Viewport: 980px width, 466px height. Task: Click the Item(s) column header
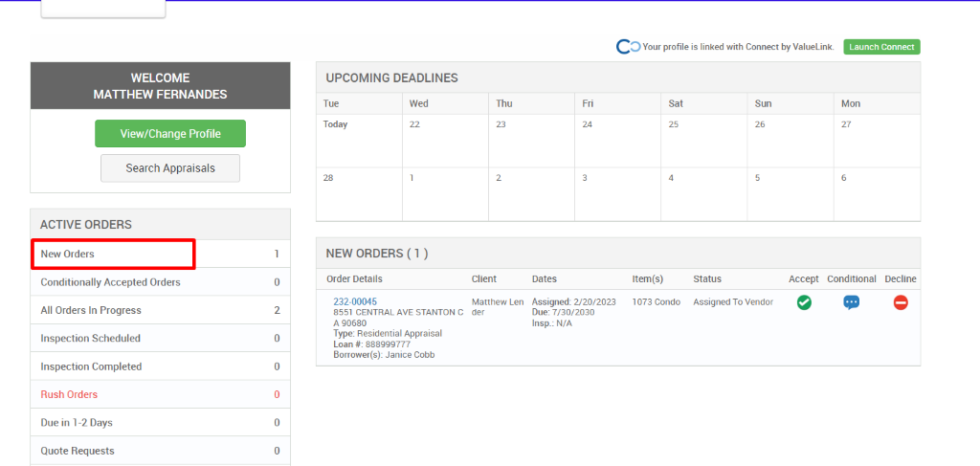648,279
